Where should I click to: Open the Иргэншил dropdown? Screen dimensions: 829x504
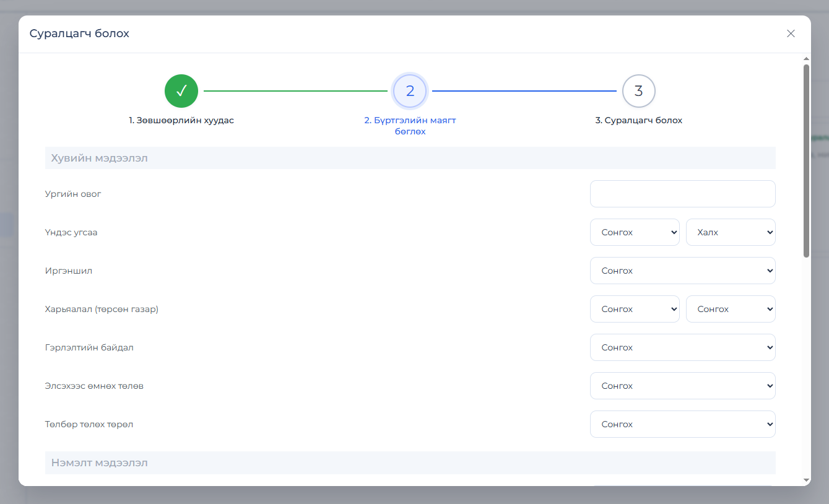[683, 271]
